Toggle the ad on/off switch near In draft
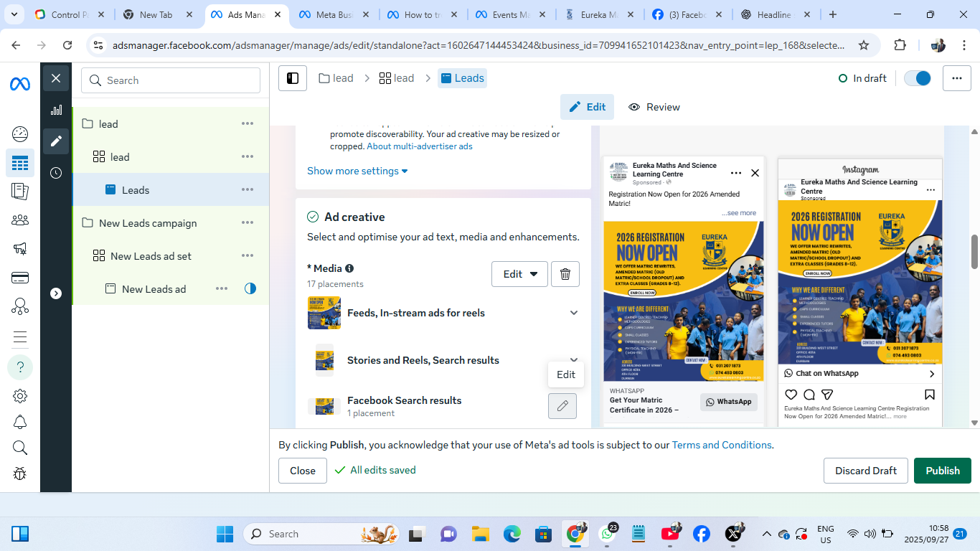Image resolution: width=980 pixels, height=551 pixels. click(x=917, y=78)
